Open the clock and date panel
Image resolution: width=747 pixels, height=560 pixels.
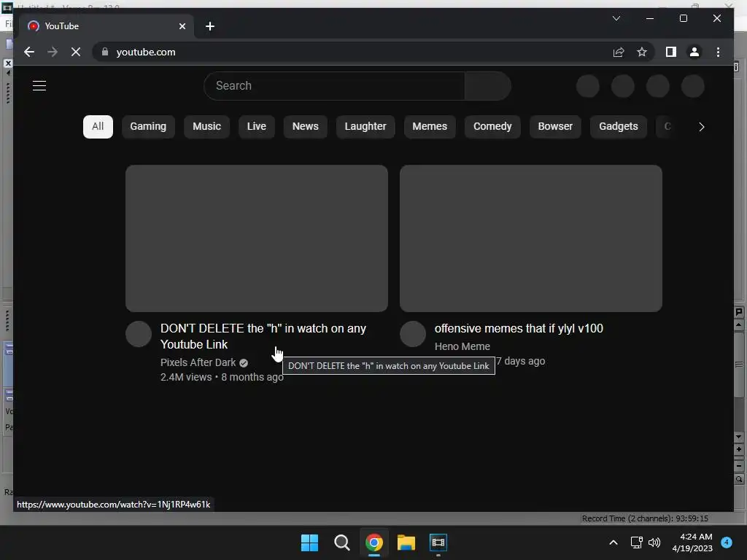pyautogui.click(x=692, y=542)
